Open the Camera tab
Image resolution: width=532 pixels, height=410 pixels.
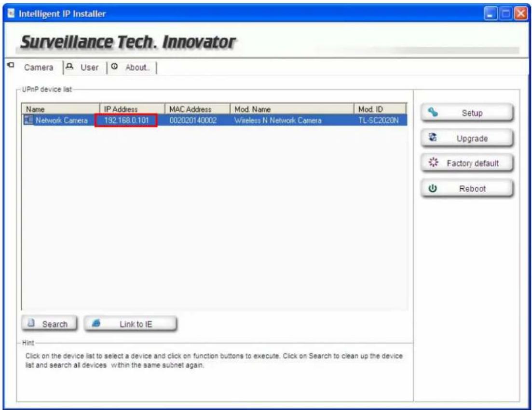coord(38,67)
